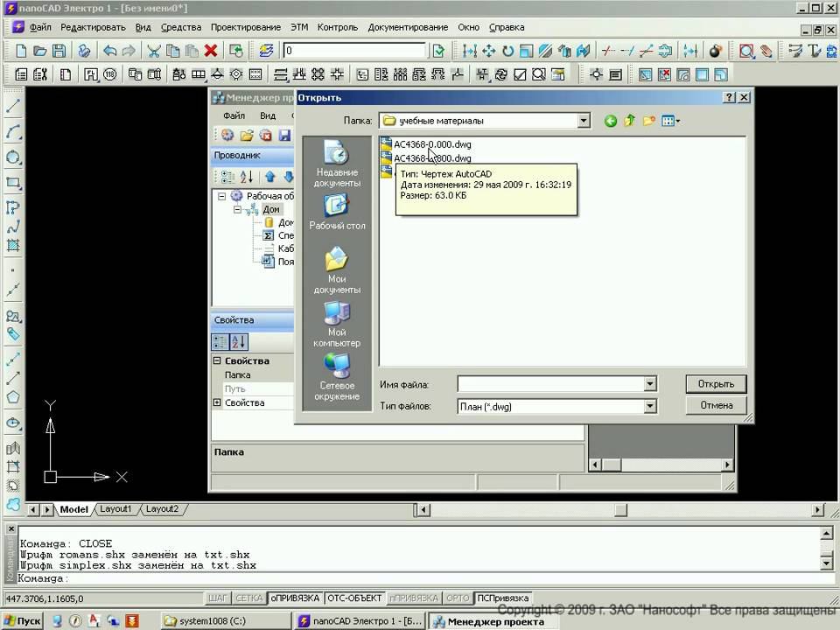Delete with the red X toolbar icon

point(211,51)
